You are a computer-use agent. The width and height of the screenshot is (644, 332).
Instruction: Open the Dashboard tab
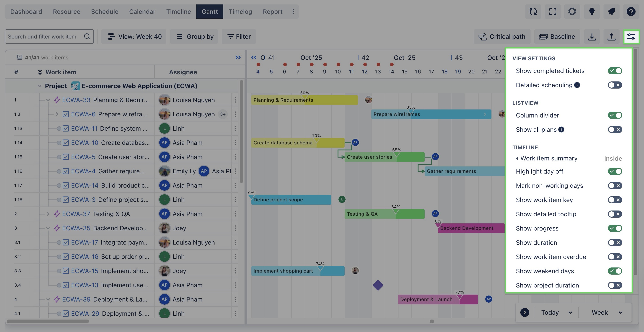point(26,12)
